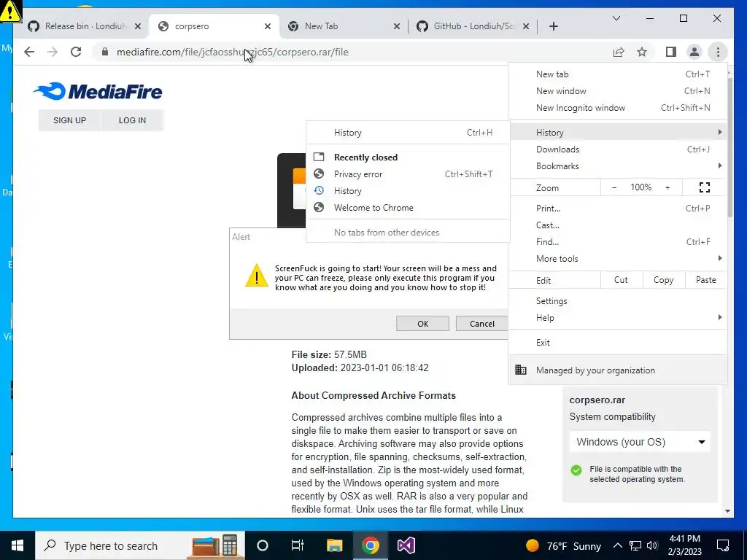The image size is (747, 560).
Task: Click the three-dot Chrome menu button
Action: [718, 52]
